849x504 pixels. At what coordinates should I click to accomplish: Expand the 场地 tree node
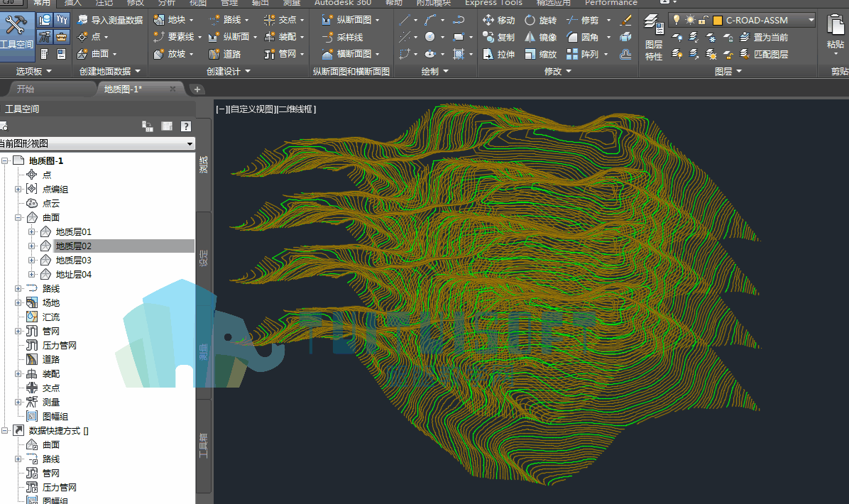18,302
